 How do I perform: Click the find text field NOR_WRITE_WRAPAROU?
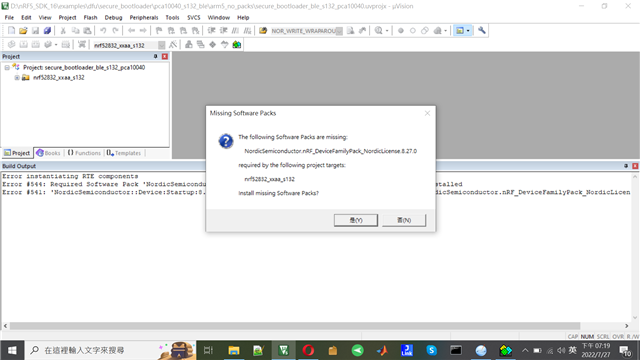click(x=303, y=31)
